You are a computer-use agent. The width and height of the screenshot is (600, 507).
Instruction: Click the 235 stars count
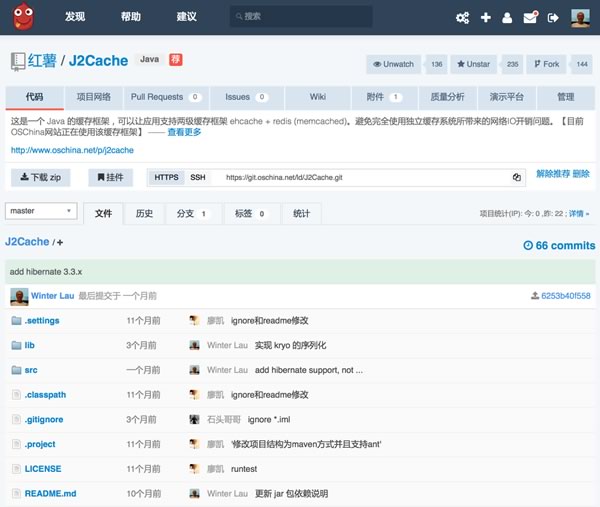tap(513, 64)
